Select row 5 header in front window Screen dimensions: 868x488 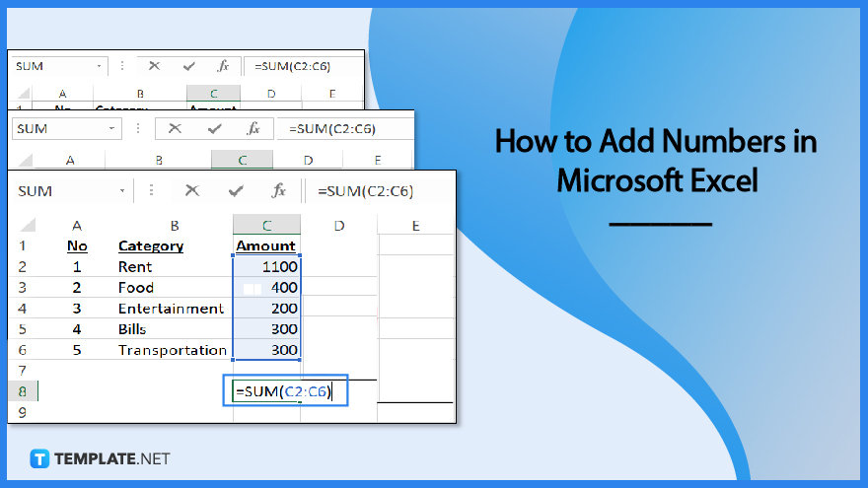(x=22, y=329)
